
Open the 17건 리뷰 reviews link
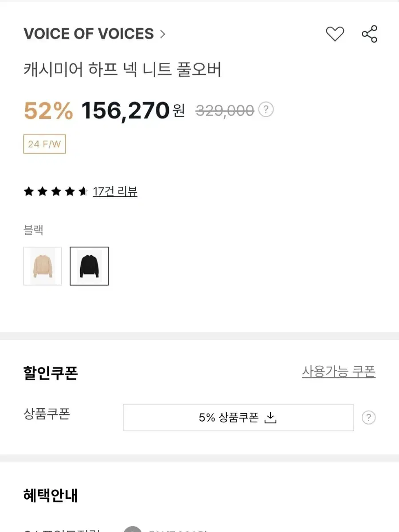[115, 192]
